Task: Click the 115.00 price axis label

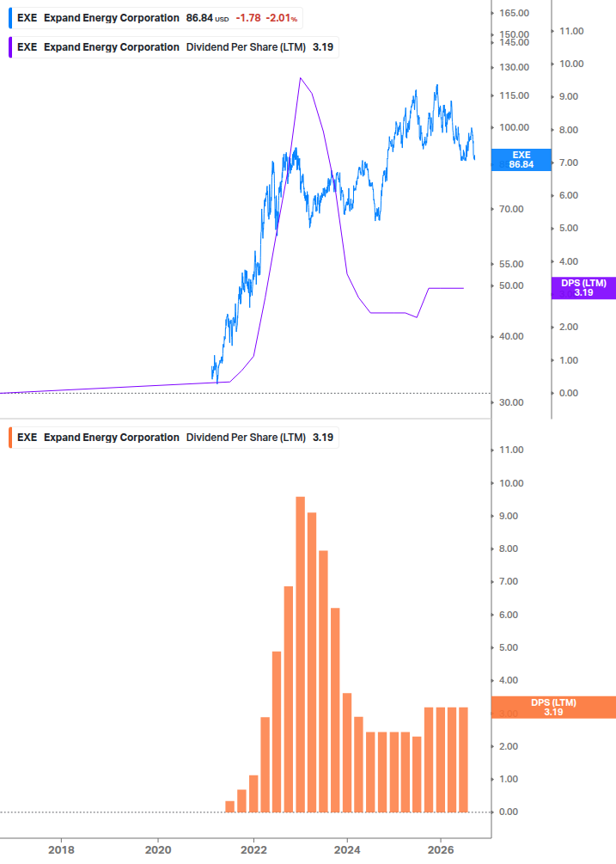Action: click(x=514, y=96)
